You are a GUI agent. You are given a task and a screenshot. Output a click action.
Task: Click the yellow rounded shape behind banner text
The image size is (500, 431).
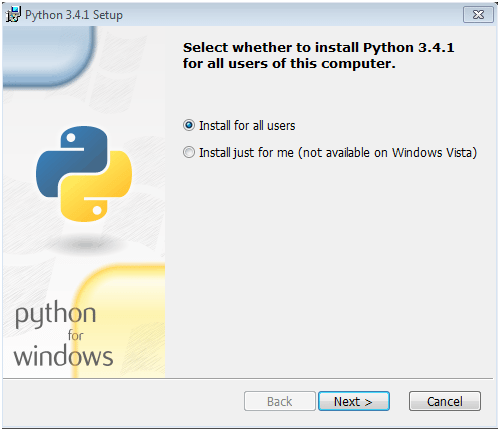point(120,320)
